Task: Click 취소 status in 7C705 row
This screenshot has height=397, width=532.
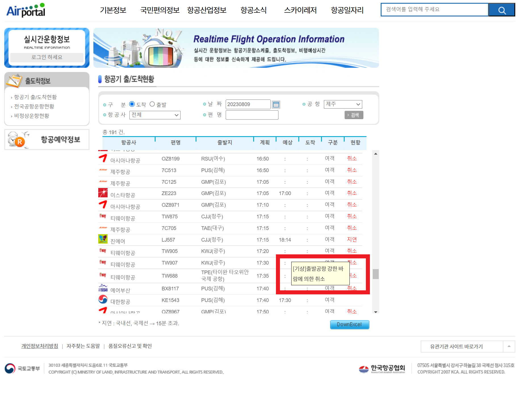Action: pos(352,228)
